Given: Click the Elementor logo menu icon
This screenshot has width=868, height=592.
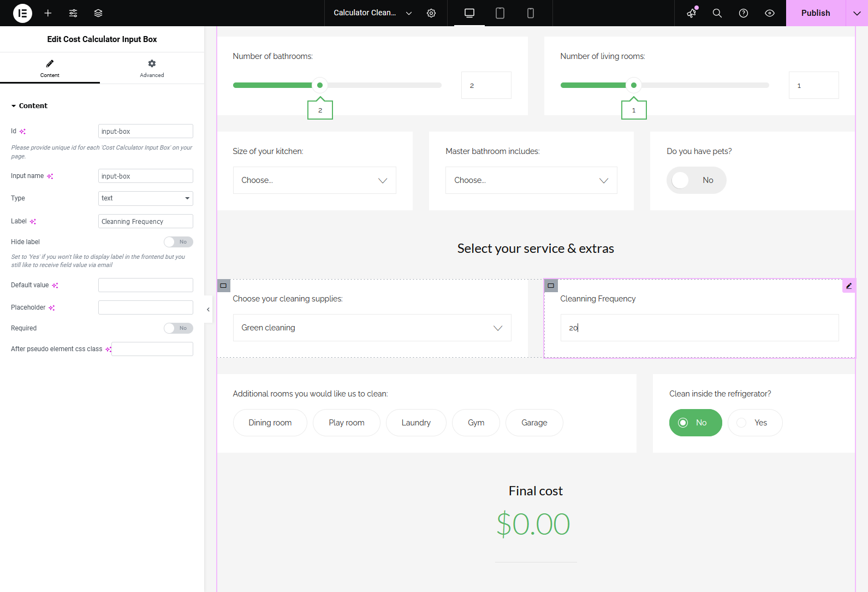Looking at the screenshot, I should coord(22,13).
